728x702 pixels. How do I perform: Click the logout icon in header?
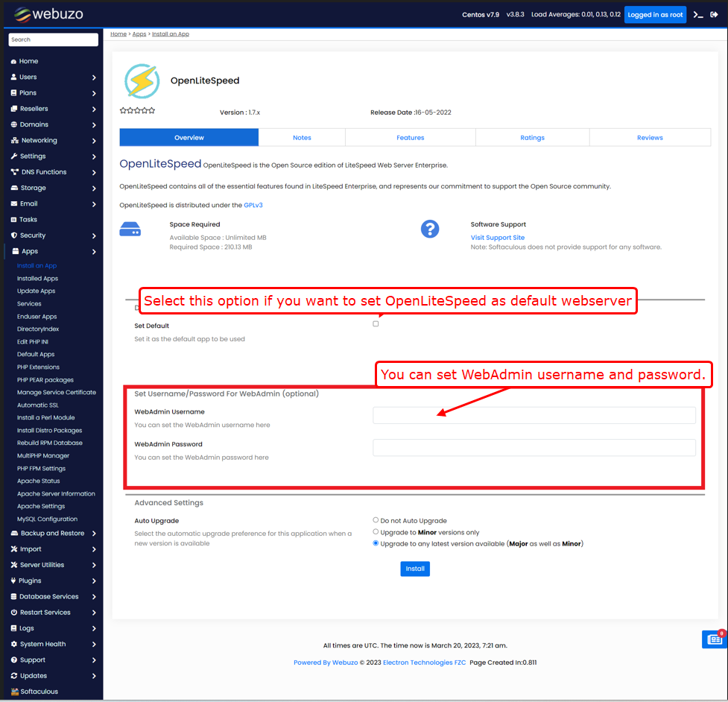point(715,15)
